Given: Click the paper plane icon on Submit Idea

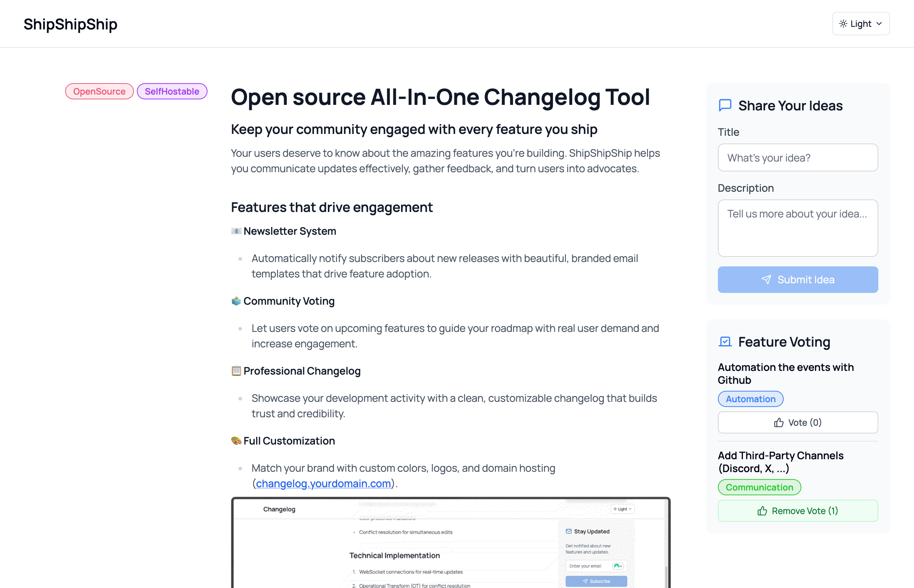Looking at the screenshot, I should click(766, 280).
